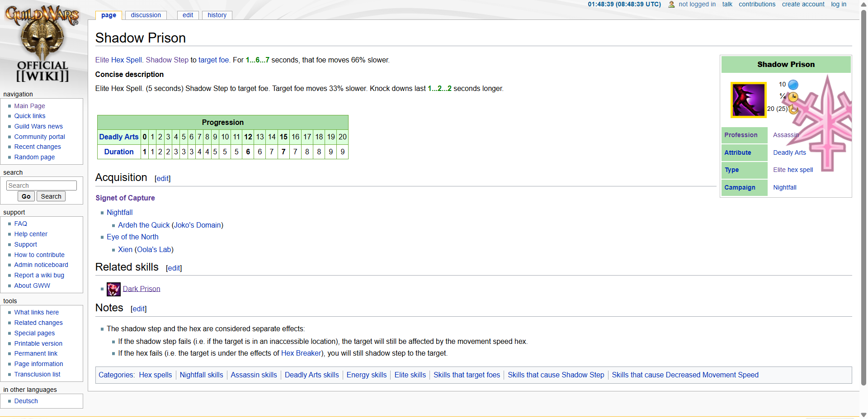The image size is (868, 419).
Task: Edit the Related skills section
Action: coord(174,268)
